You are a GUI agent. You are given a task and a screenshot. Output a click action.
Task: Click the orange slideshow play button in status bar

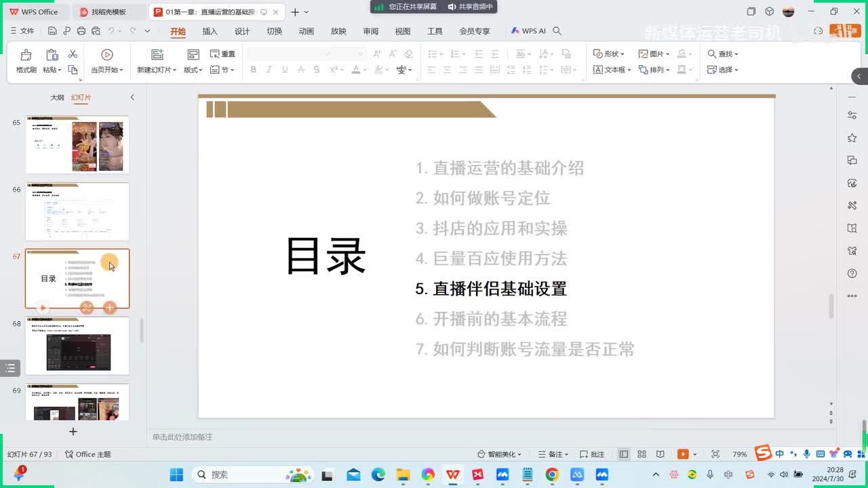point(684,454)
